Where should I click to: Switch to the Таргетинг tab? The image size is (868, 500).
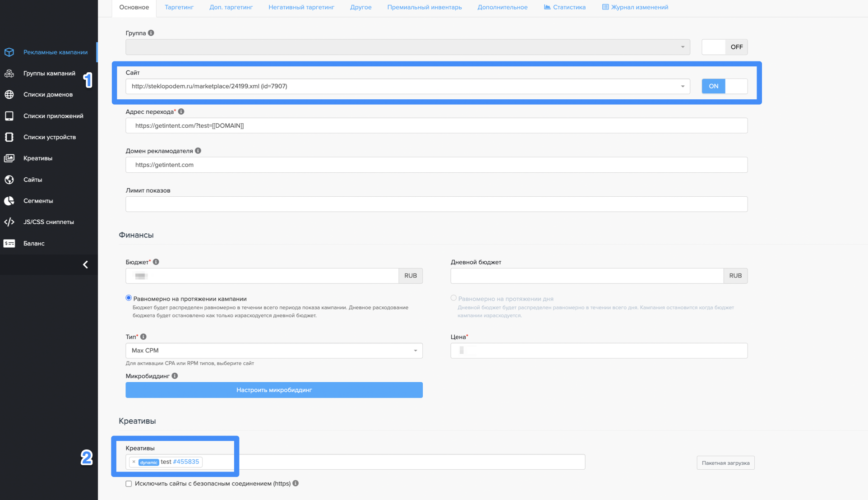(x=179, y=7)
